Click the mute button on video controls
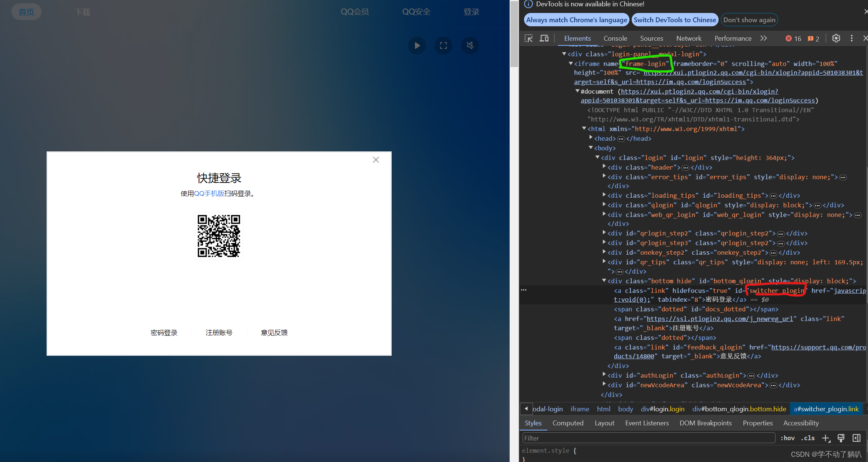The height and width of the screenshot is (462, 868). click(470, 45)
